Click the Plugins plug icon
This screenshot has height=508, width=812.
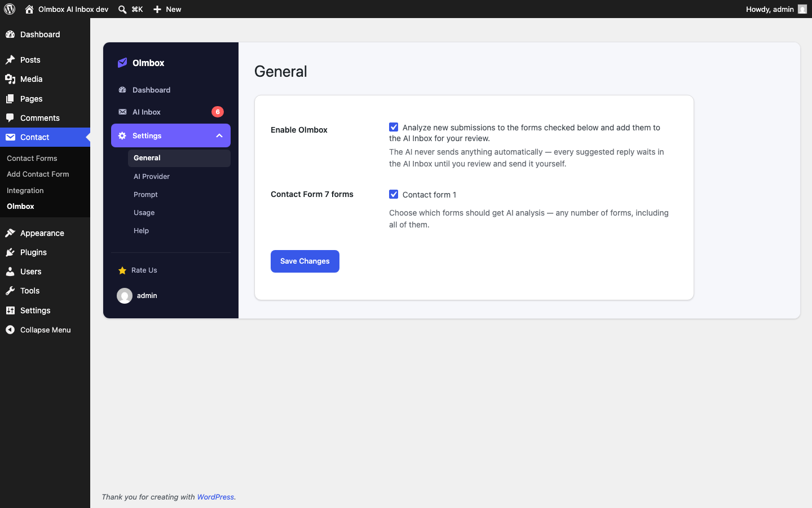10,252
